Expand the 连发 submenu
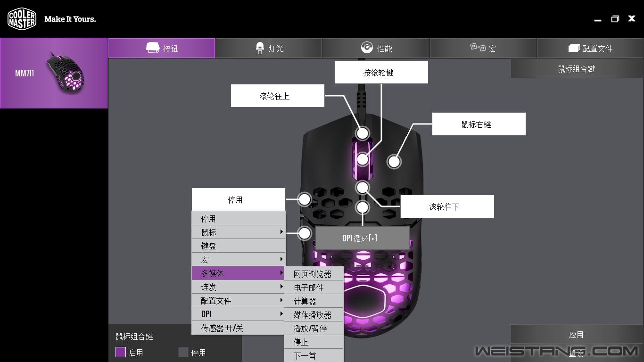 point(239,287)
